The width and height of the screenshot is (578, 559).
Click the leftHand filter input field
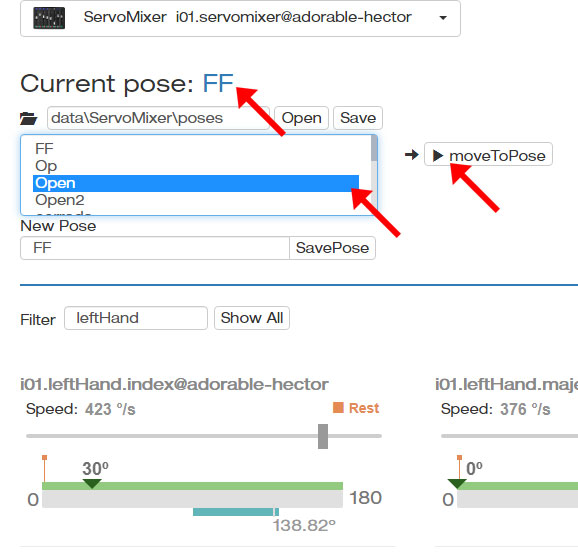tap(136, 318)
